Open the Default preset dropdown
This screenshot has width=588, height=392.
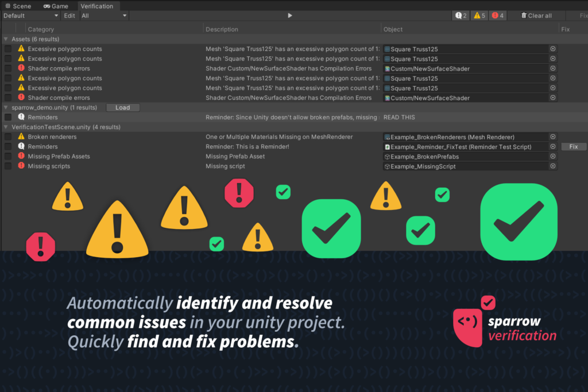coord(31,15)
